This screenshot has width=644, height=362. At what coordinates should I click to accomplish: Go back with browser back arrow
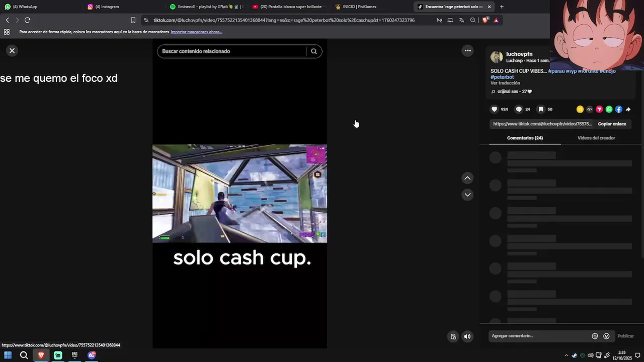(7, 20)
